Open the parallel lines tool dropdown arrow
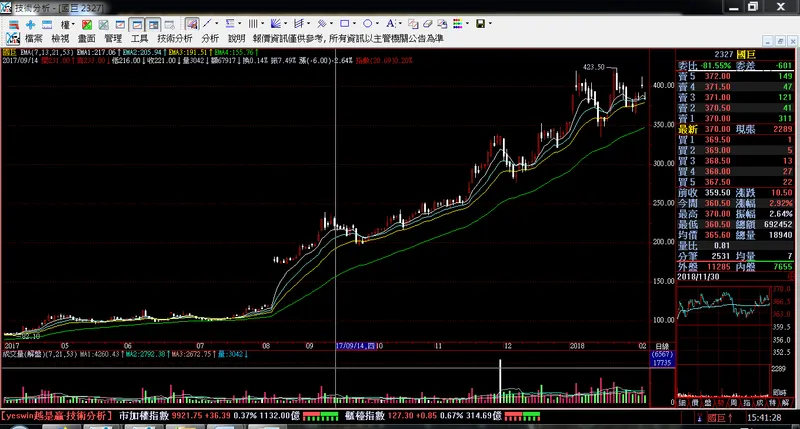The width and height of the screenshot is (800, 429). pos(331,23)
